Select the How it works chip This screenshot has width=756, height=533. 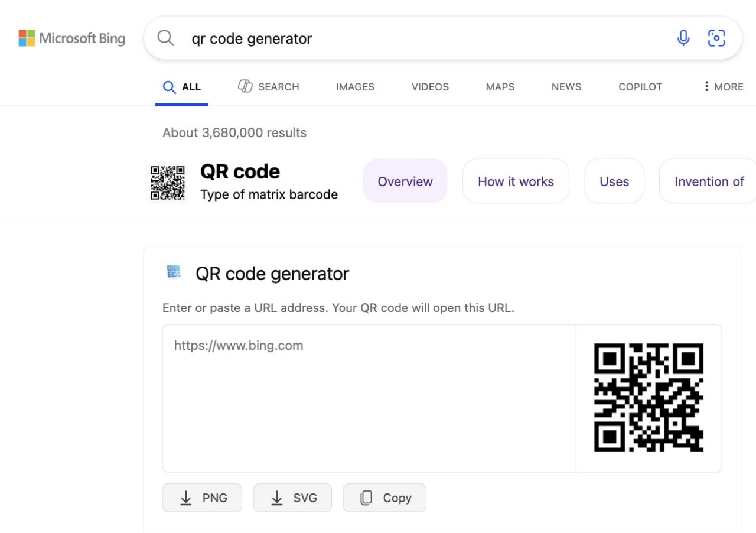click(516, 181)
